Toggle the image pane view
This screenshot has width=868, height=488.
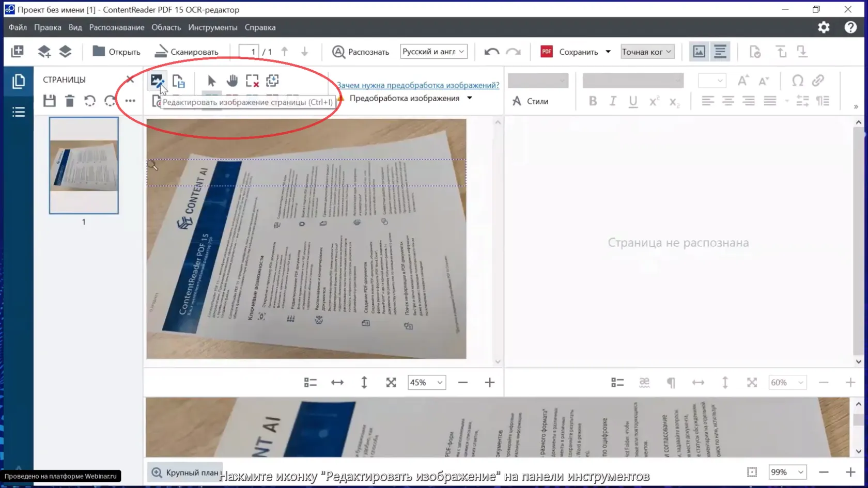click(x=699, y=51)
